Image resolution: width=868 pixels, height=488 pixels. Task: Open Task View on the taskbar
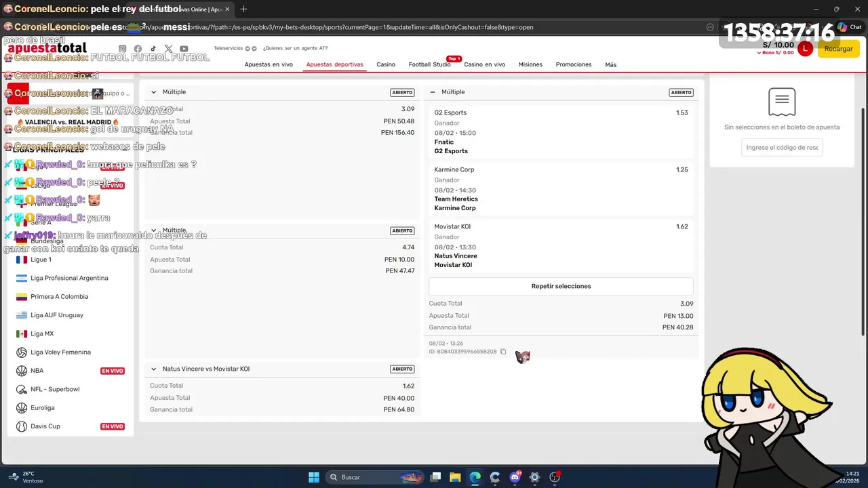[x=436, y=477]
